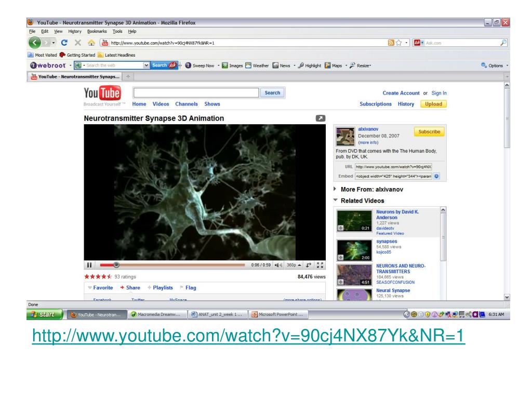This screenshot has width=532, height=399.
Task: Expand the More From: alxivanov section
Action: click(368, 189)
